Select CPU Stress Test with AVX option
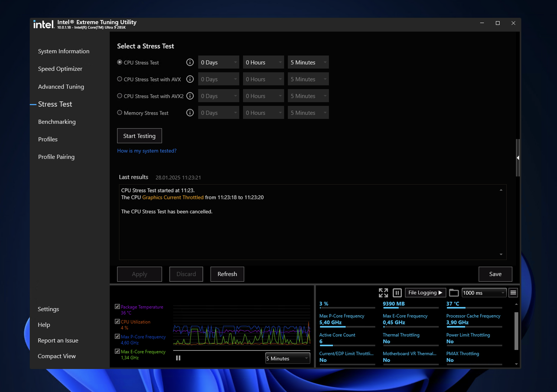This screenshot has width=557, height=392. click(x=120, y=79)
